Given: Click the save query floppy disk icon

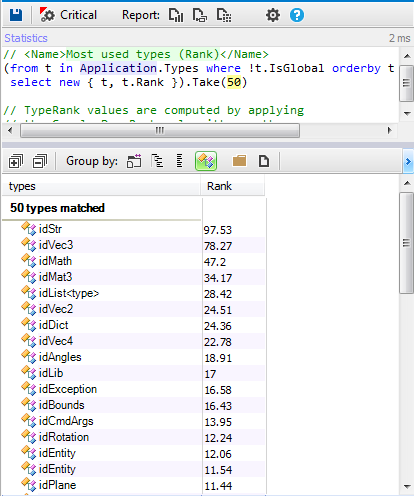Looking at the screenshot, I should (16, 15).
